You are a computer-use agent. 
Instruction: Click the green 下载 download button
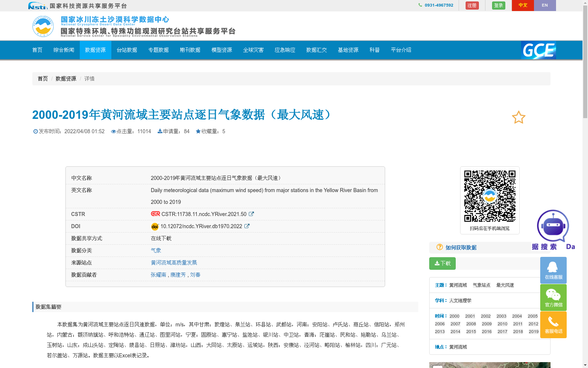pyautogui.click(x=442, y=263)
